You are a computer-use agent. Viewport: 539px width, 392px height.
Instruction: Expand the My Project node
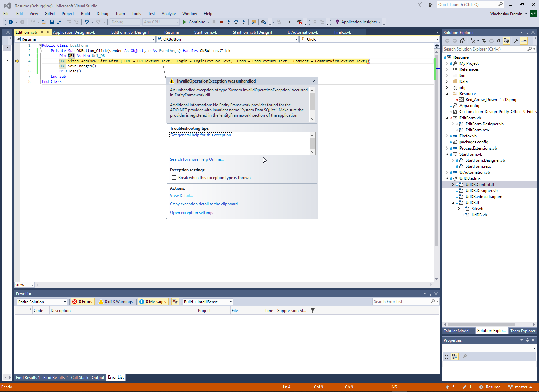pos(447,63)
